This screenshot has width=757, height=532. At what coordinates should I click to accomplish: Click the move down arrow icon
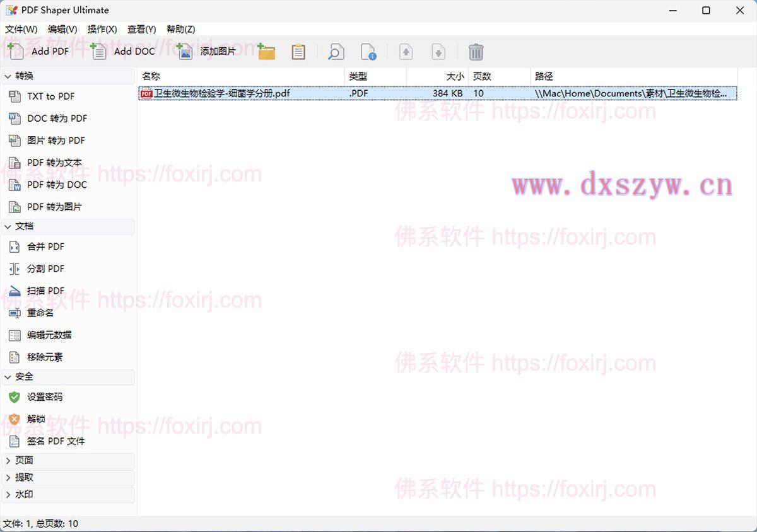click(438, 52)
